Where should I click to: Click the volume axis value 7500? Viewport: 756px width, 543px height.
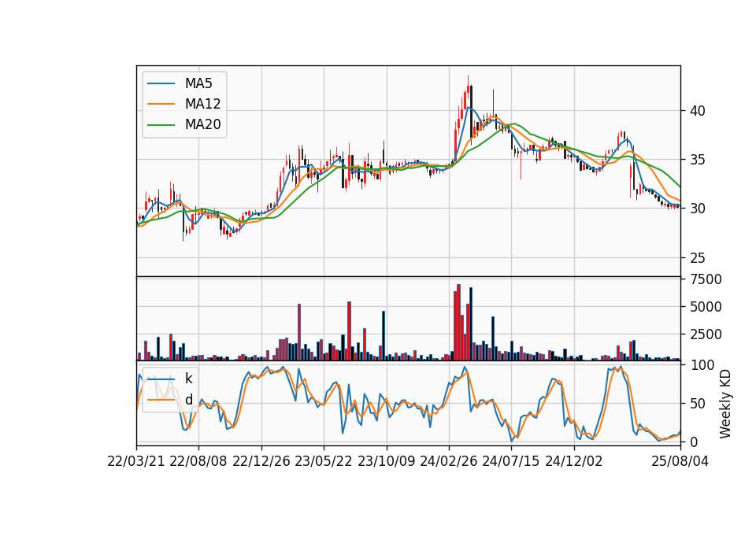tap(706, 279)
